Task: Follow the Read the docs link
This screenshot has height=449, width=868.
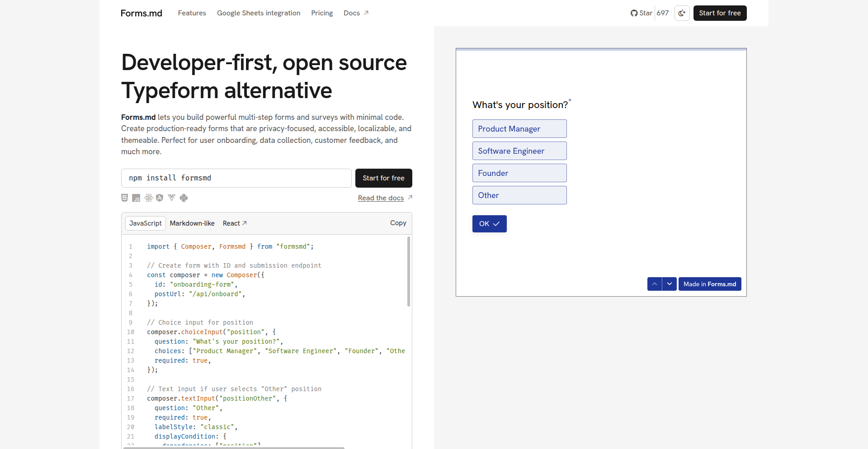Action: (x=381, y=198)
